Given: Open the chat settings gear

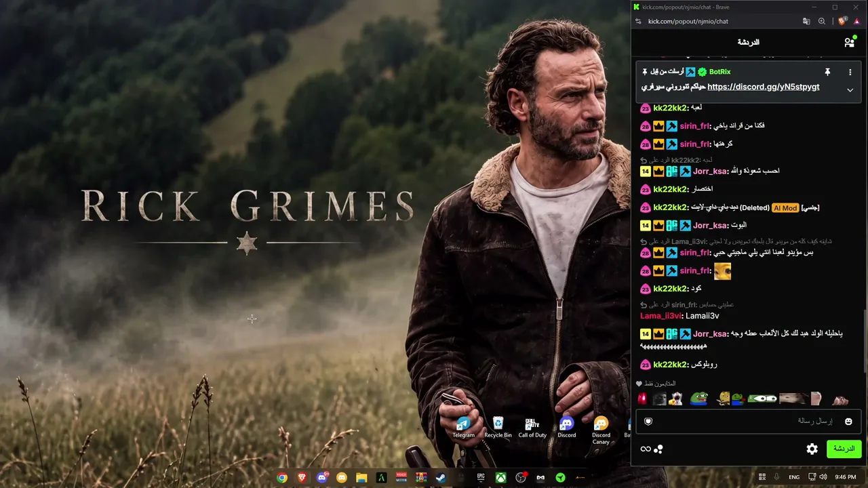Looking at the screenshot, I should click(x=812, y=449).
